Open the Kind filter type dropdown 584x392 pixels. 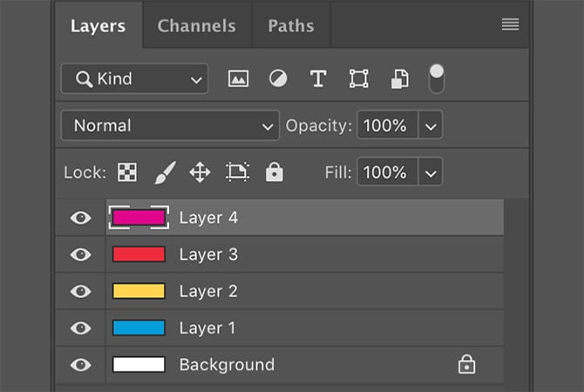point(135,79)
